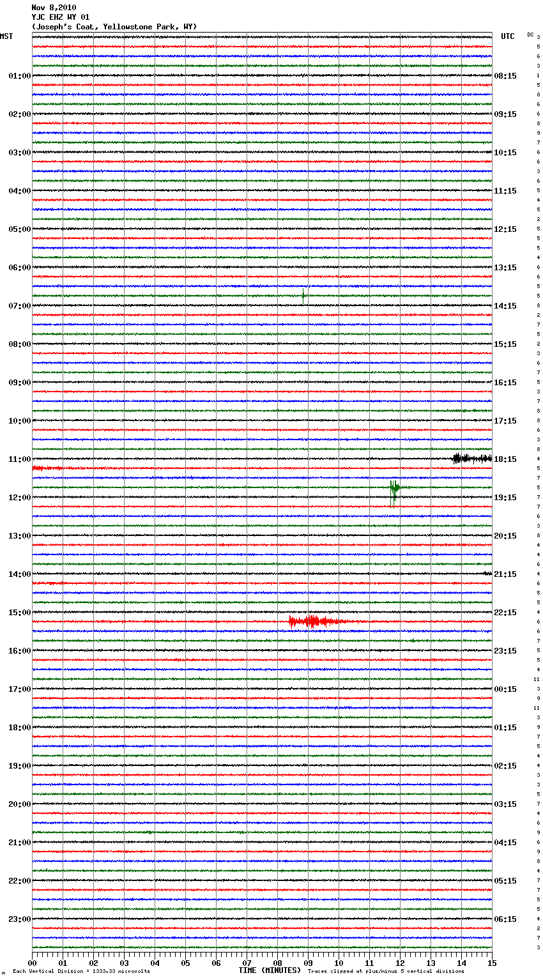Click the 23:00 MST time label
The width and height of the screenshot is (543, 980).
[19, 919]
